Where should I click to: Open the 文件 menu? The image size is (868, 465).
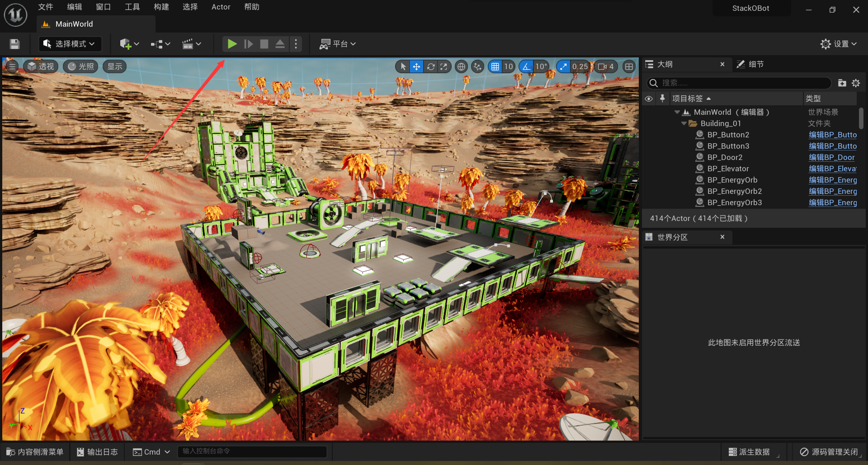click(45, 7)
